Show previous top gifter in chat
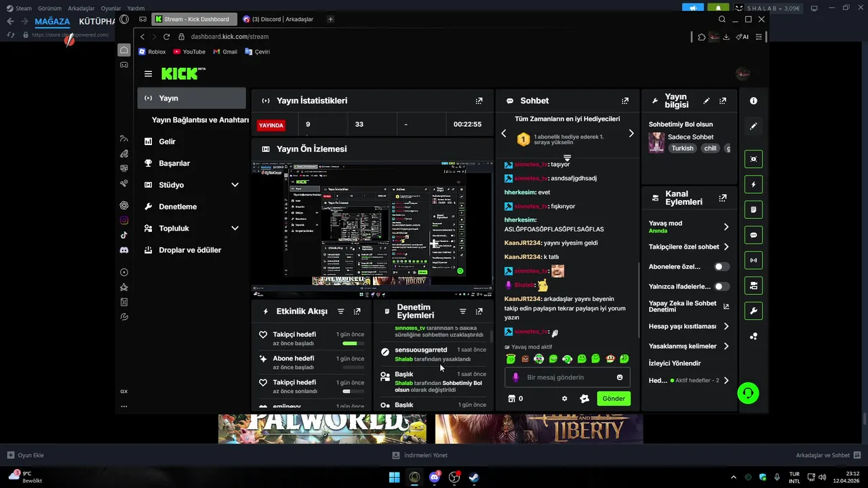 pyautogui.click(x=504, y=134)
